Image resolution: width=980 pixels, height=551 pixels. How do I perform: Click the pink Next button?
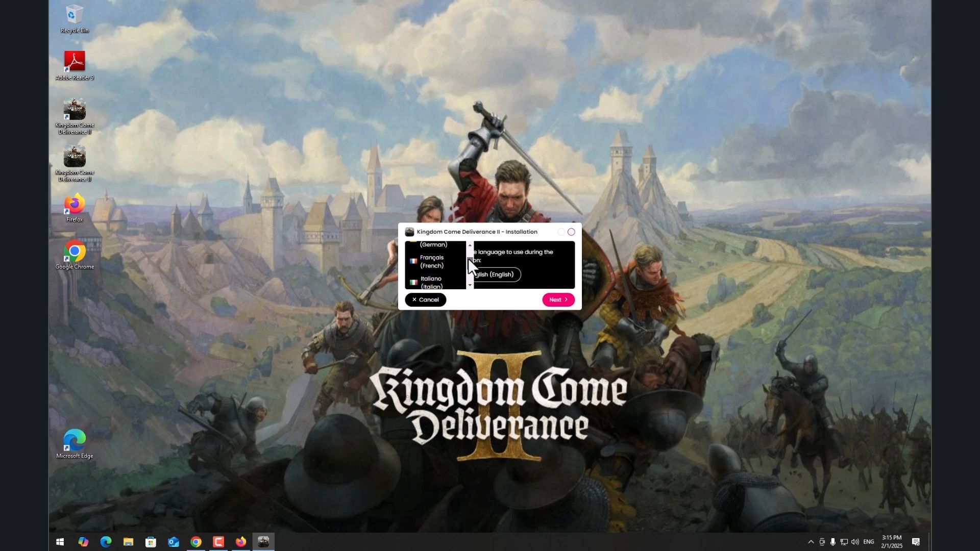[558, 300]
